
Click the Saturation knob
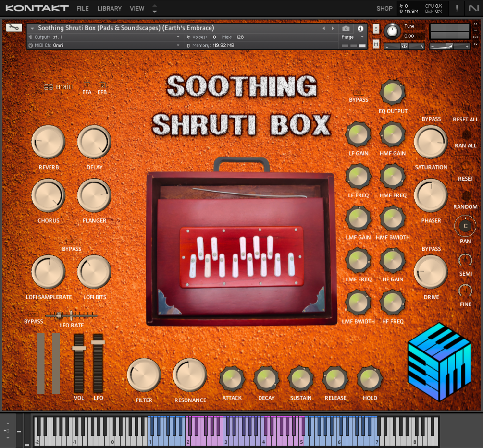pos(431,142)
